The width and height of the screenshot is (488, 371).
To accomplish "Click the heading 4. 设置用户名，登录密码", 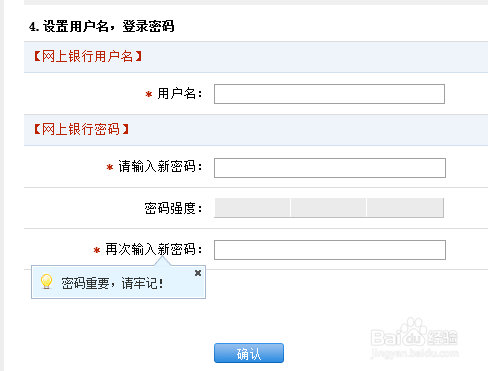I will click(x=102, y=26).
